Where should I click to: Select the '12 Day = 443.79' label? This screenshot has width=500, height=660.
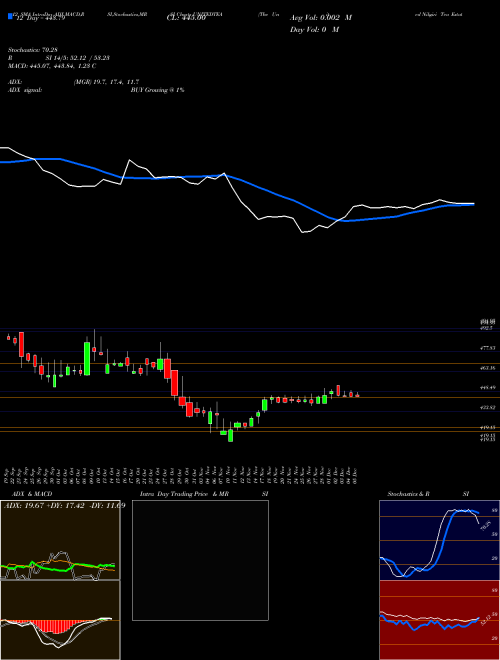point(40,18)
